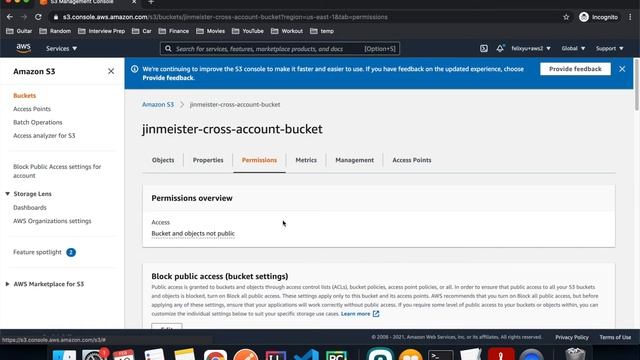
Task: Expand AWS Marketplace for S3 section
Action: coord(7,284)
